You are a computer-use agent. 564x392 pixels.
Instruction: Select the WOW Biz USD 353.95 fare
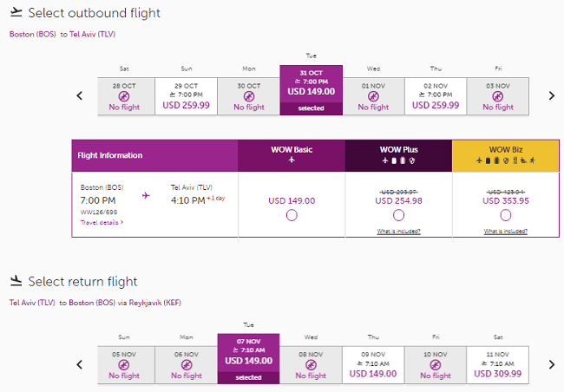506,215
